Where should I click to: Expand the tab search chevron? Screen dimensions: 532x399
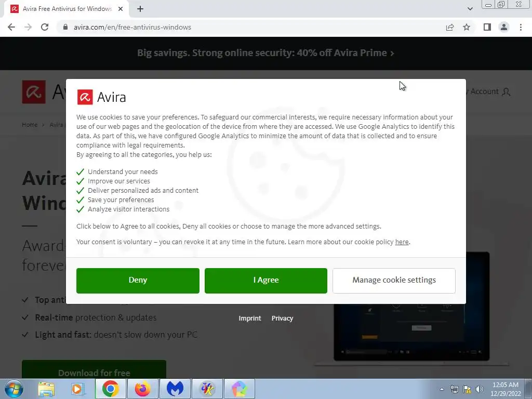pos(470,9)
